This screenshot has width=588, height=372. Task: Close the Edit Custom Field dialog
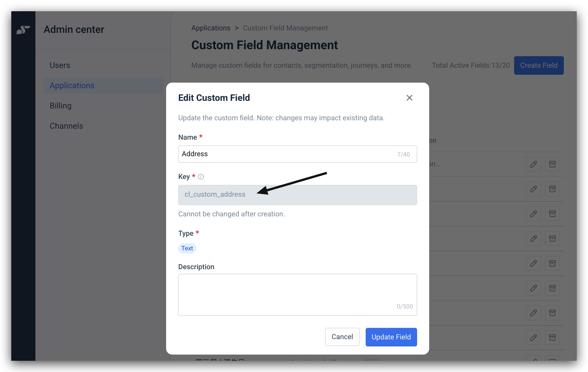tap(409, 98)
